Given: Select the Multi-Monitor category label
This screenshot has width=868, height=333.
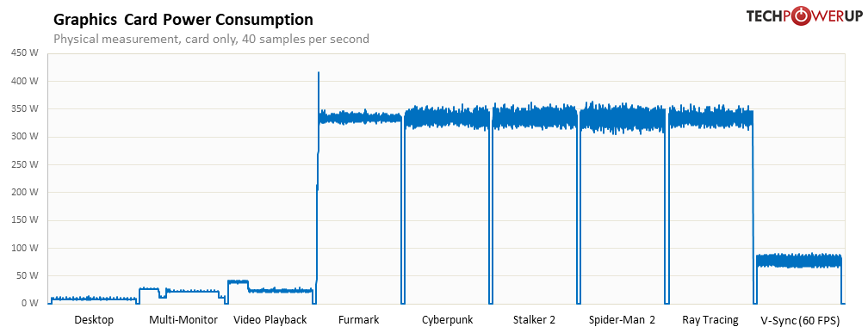Looking at the screenshot, I should click(183, 320).
